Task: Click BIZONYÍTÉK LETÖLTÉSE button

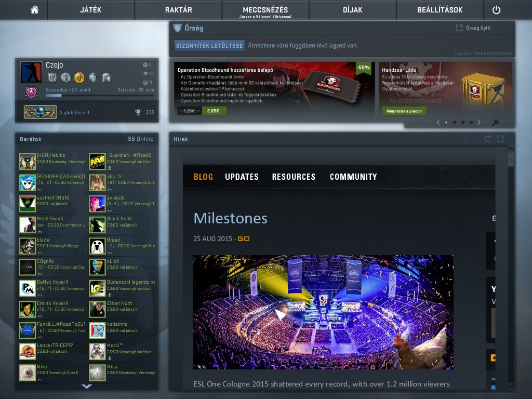Action: click(x=209, y=46)
